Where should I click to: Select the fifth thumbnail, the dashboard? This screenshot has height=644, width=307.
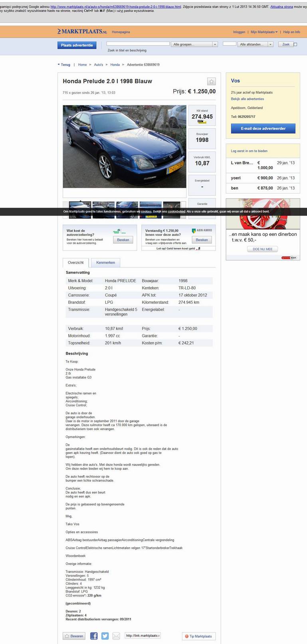click(x=172, y=210)
